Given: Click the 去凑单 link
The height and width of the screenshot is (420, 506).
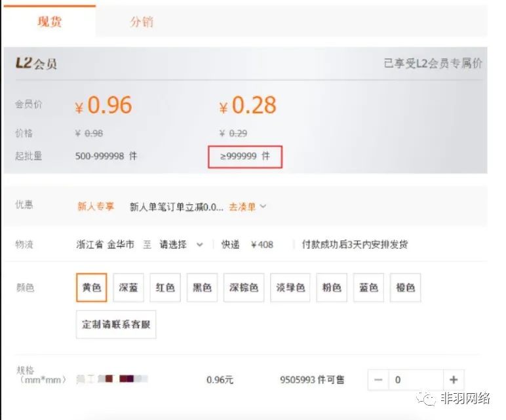Looking at the screenshot, I should [x=242, y=206].
